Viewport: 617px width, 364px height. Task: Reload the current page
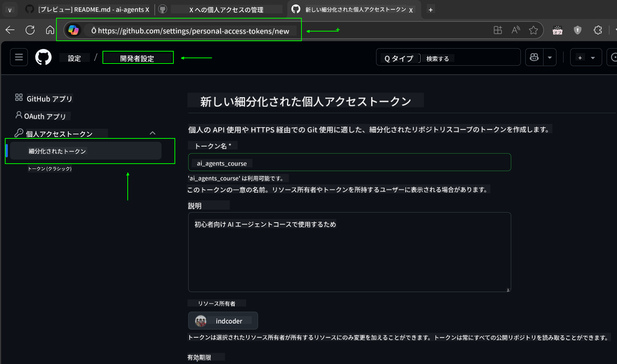click(x=30, y=30)
